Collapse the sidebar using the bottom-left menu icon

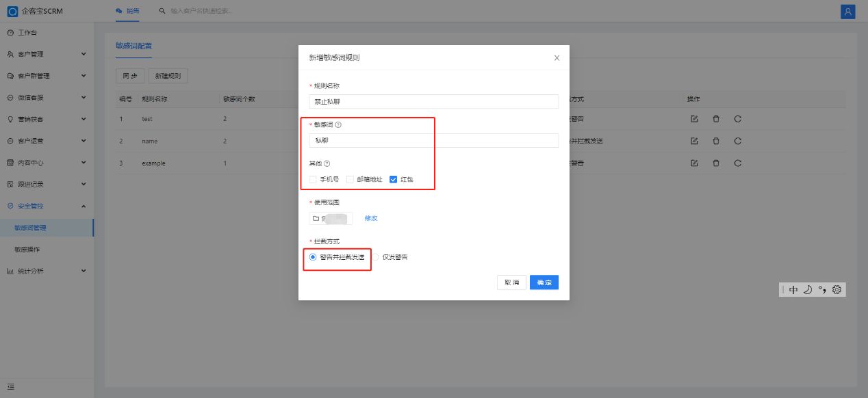tap(11, 387)
